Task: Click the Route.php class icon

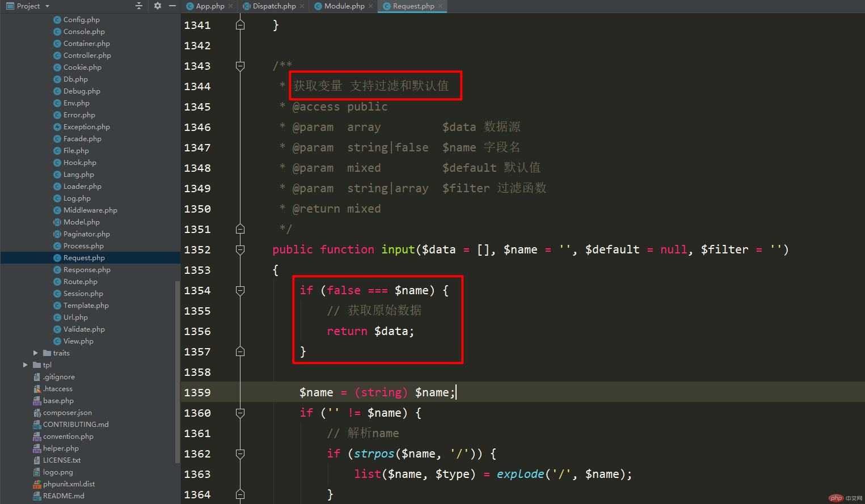Action: pyautogui.click(x=57, y=282)
